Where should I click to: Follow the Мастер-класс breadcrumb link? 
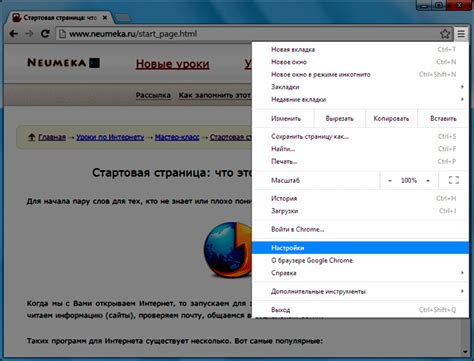pyautogui.click(x=177, y=137)
